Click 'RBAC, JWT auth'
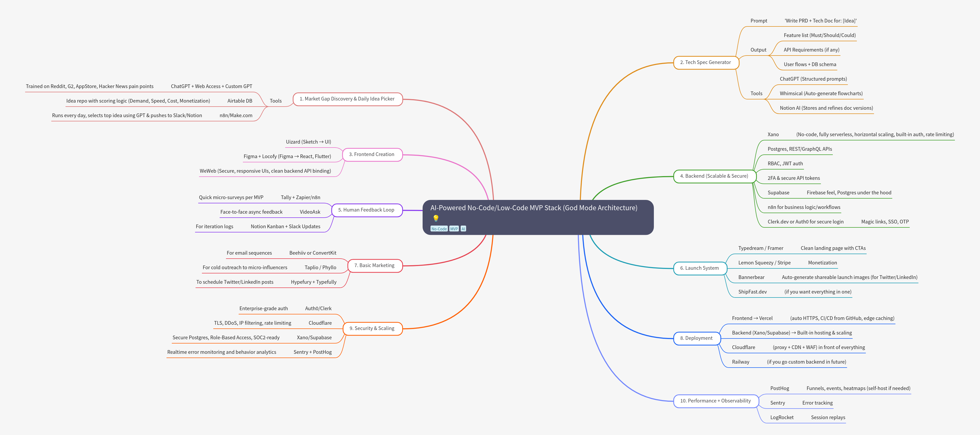The width and height of the screenshot is (980, 435). pyautogui.click(x=785, y=164)
